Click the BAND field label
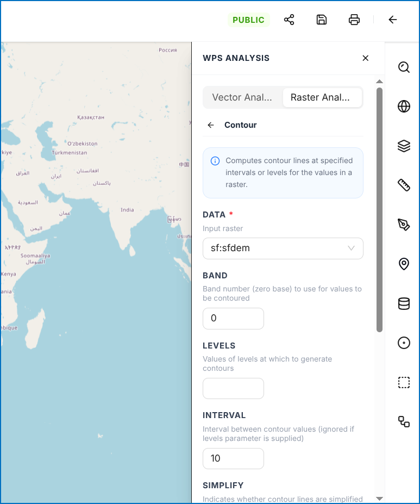Viewport: 420px width, 504px height. click(215, 276)
